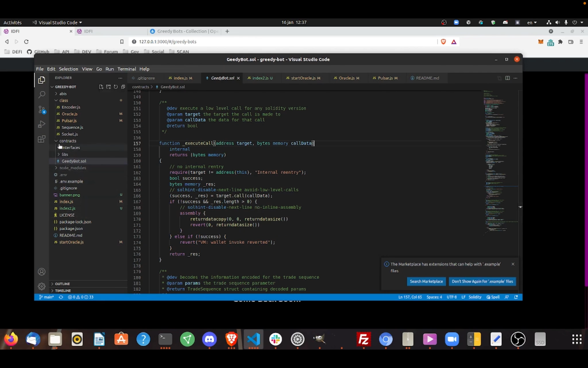588x368 pixels.
Task: Refresh the explorer tree
Action: (x=116, y=87)
